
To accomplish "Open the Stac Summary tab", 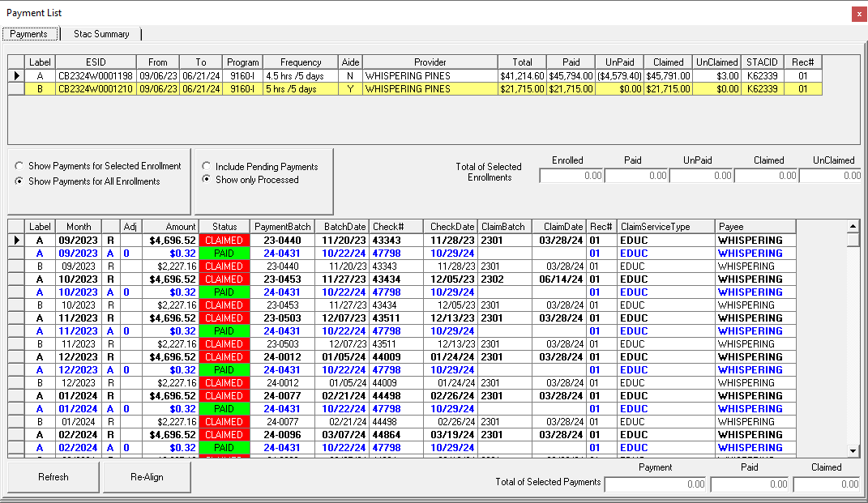I will [x=101, y=34].
